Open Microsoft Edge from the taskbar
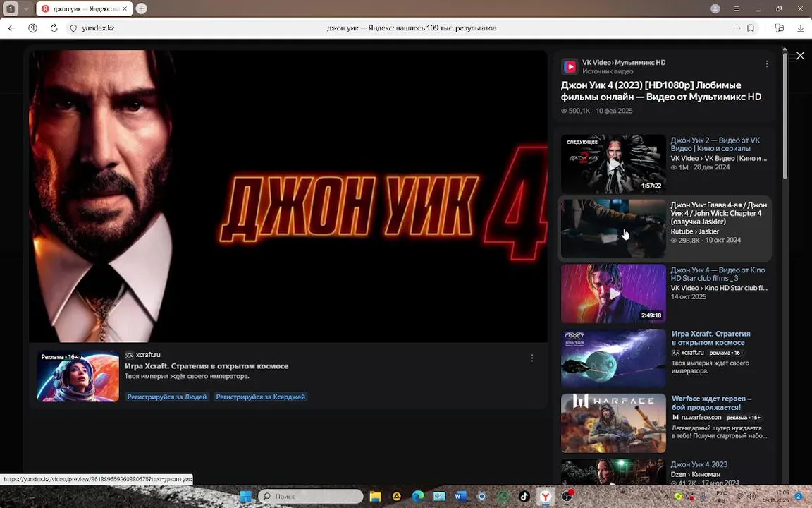This screenshot has height=508, width=812. click(418, 497)
